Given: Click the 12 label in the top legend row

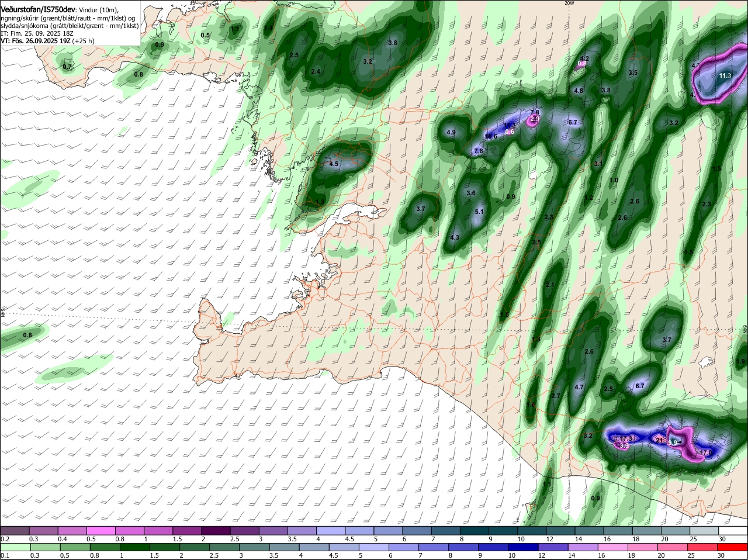Looking at the screenshot, I should (x=550, y=538).
